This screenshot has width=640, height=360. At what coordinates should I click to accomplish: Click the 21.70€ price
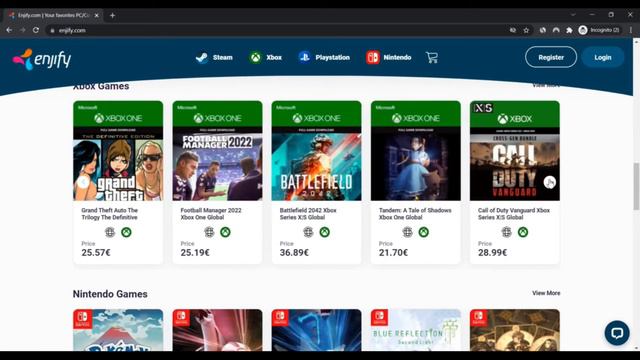pos(393,253)
